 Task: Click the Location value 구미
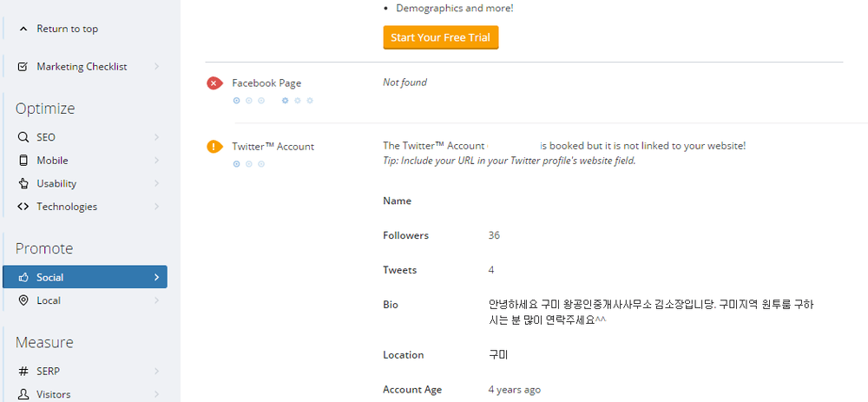[498, 355]
